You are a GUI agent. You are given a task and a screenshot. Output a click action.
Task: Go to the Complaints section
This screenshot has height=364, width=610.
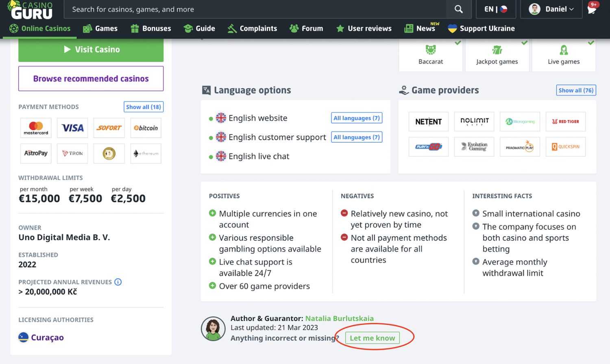point(253,28)
